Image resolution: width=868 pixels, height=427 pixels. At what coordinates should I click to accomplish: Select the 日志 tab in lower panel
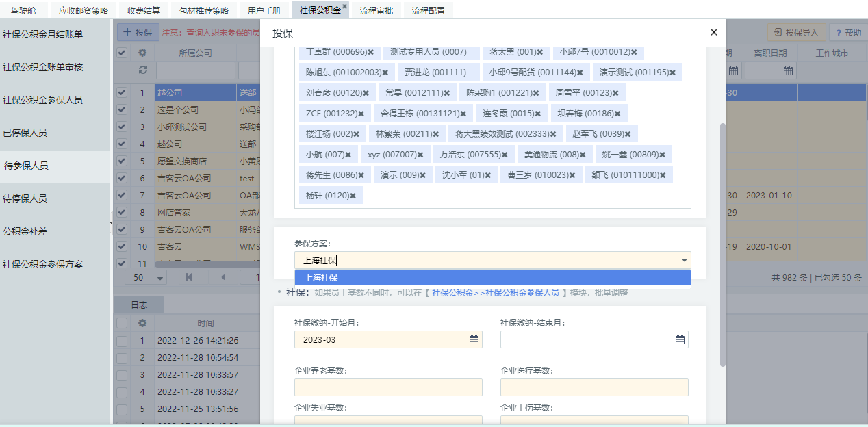[138, 305]
